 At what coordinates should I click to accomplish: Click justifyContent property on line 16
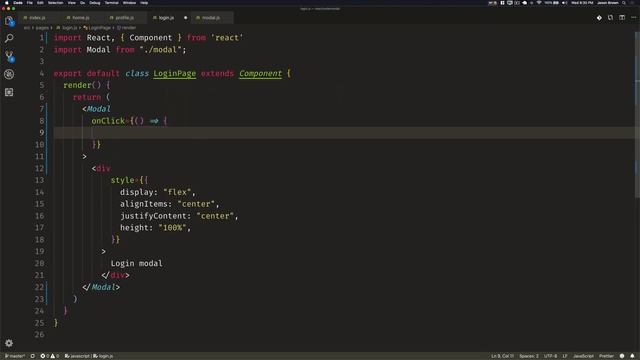pyautogui.click(x=153, y=216)
